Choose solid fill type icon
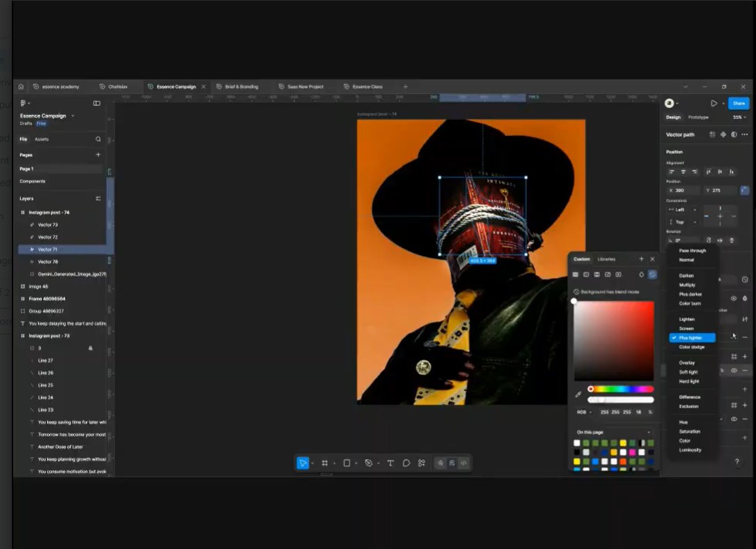 coord(575,274)
